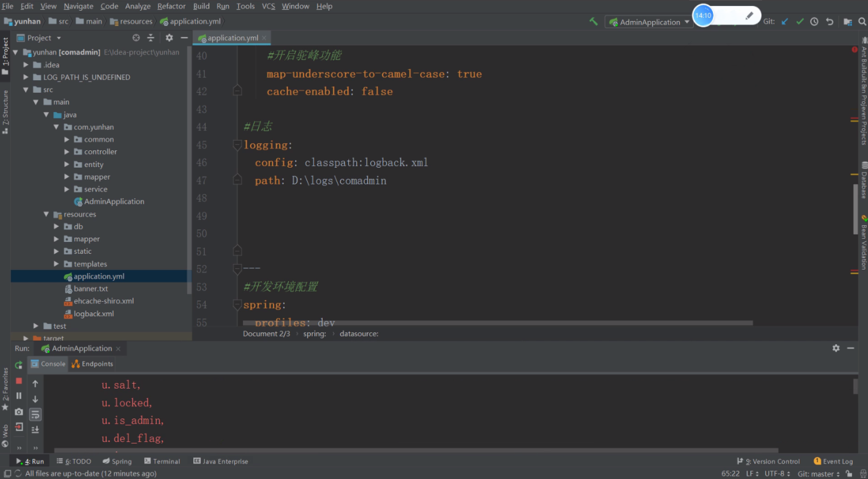Collapse the resources folder
Image resolution: width=868 pixels, height=479 pixels.
47,214
